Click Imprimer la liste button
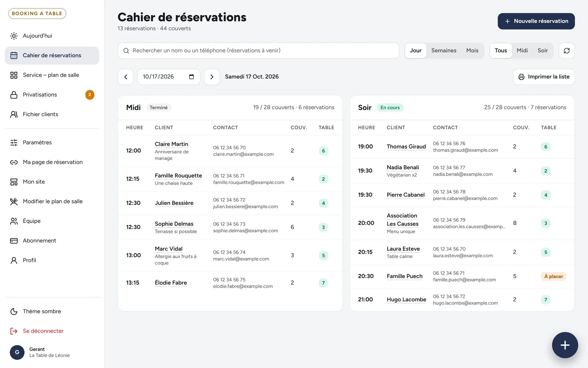Image resolution: width=588 pixels, height=368 pixels. click(x=544, y=77)
